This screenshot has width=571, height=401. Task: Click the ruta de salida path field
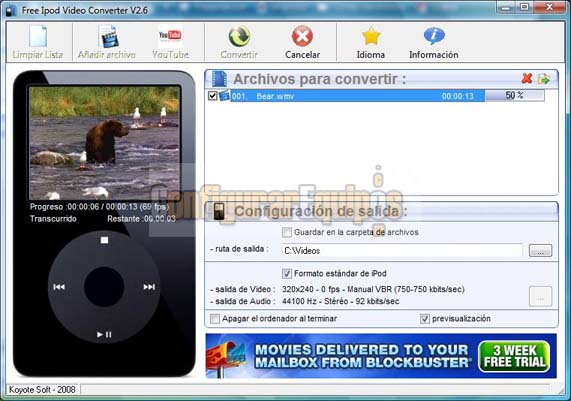(x=402, y=251)
